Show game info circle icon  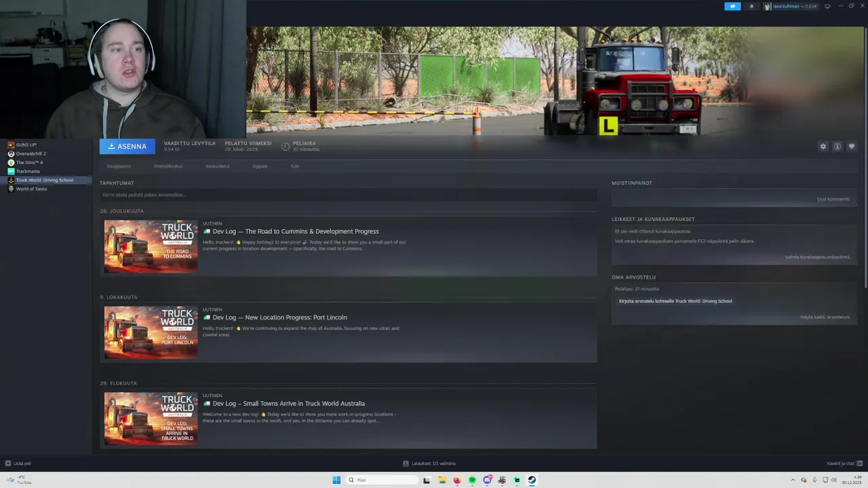coord(837,146)
